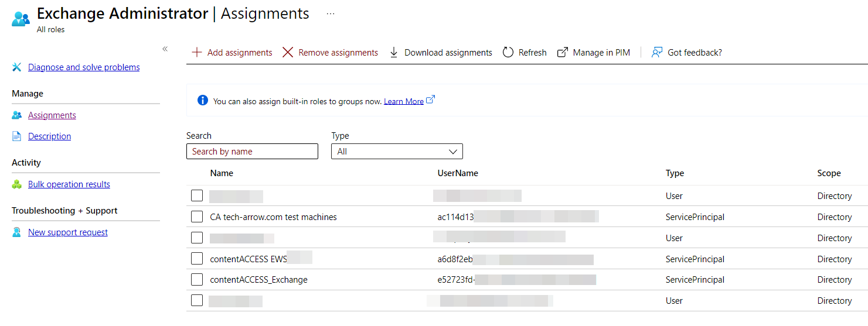
Task: Click the Diagnose and solve problems wrench icon
Action: click(17, 67)
